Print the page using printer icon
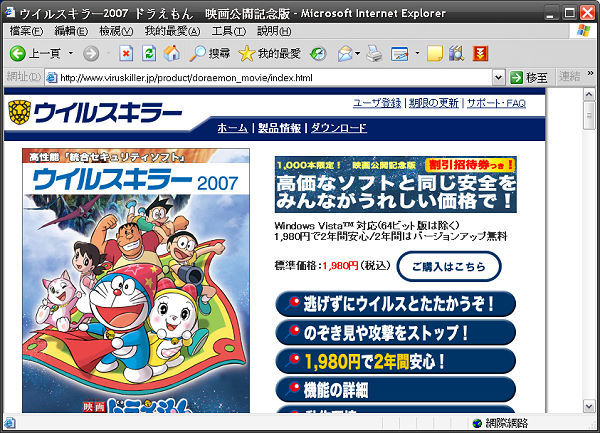The width and height of the screenshot is (600, 433). click(x=374, y=54)
